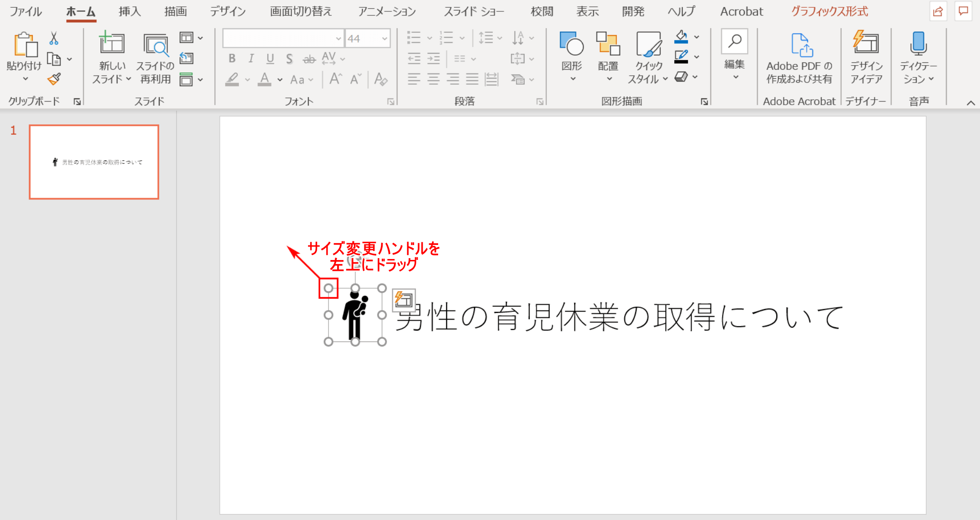
Task: Select slide 1 thumbnail
Action: [x=94, y=162]
